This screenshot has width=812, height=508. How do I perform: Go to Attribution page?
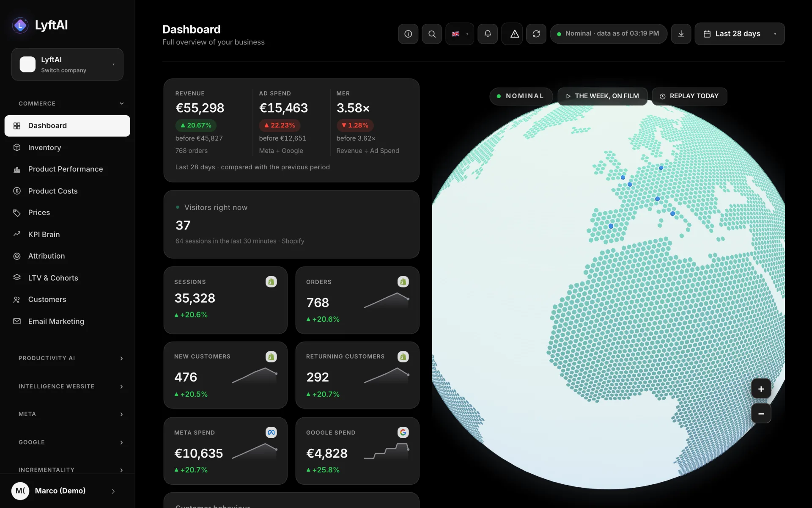coord(67,256)
